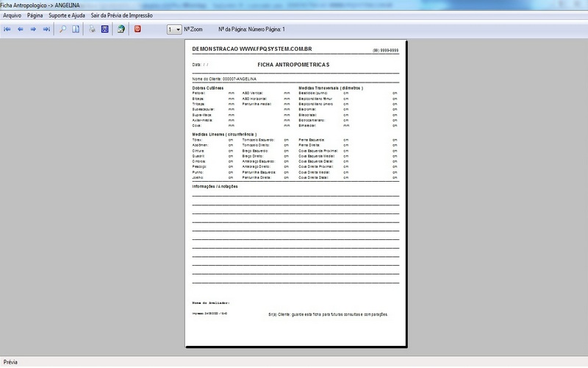Open the Arquivo menu
Screen dimensions: 588x368
click(x=12, y=15)
